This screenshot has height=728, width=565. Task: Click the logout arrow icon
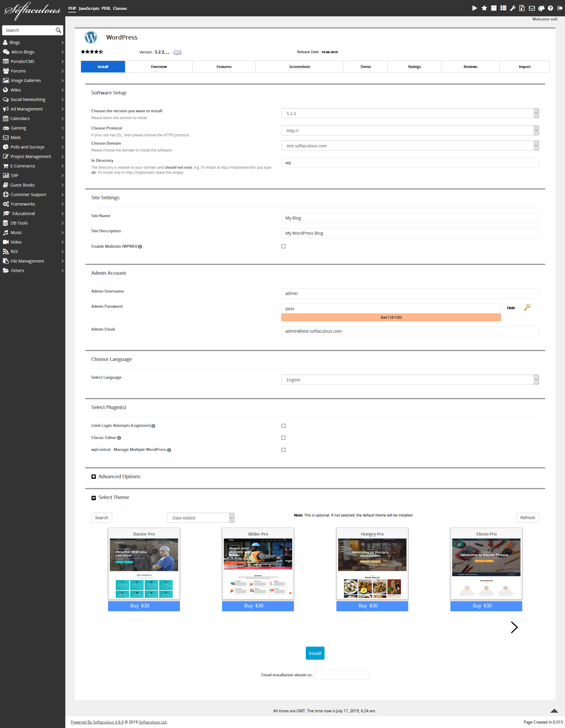560,8
